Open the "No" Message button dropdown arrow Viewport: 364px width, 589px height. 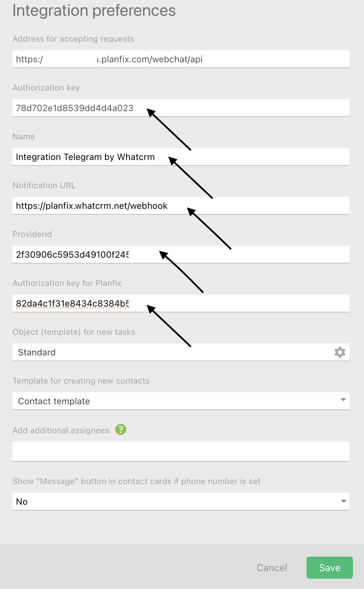[343, 501]
